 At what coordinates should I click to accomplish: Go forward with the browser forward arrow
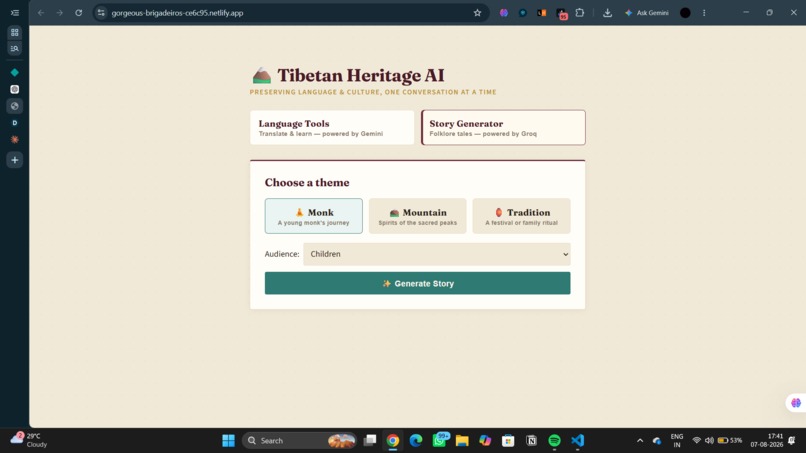(x=60, y=13)
